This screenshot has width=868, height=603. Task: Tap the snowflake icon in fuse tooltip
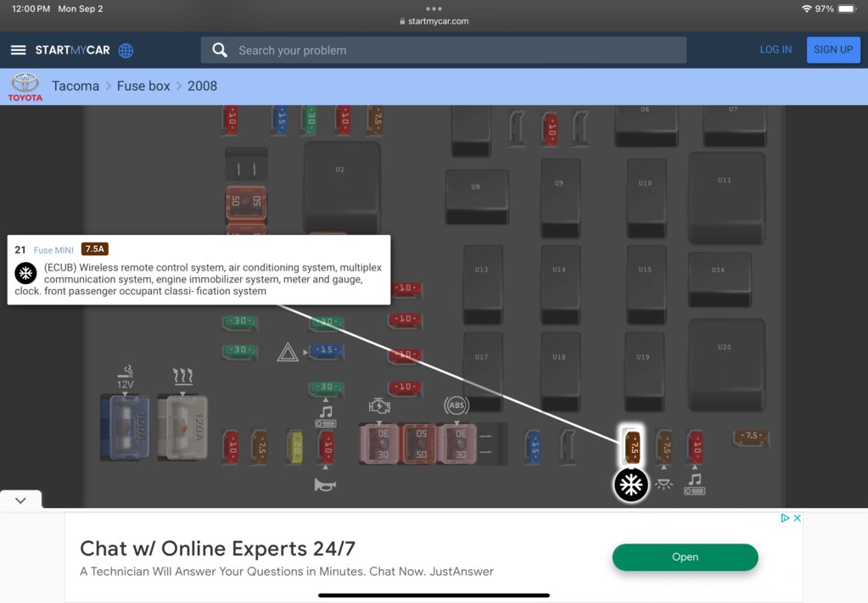[x=25, y=273]
